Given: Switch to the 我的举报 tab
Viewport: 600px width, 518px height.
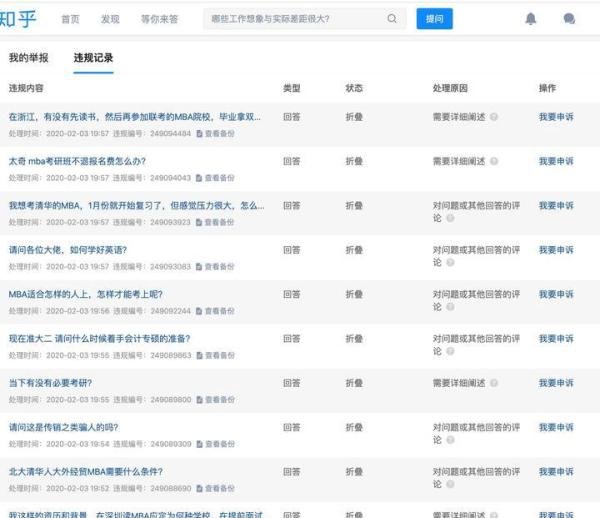Looking at the screenshot, I should [x=29, y=58].
